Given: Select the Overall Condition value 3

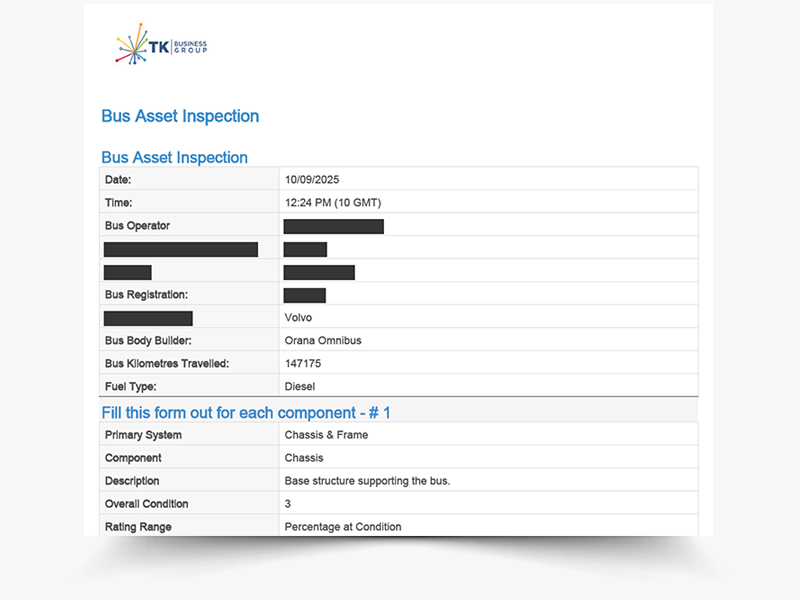Looking at the screenshot, I should pyautogui.click(x=288, y=504).
